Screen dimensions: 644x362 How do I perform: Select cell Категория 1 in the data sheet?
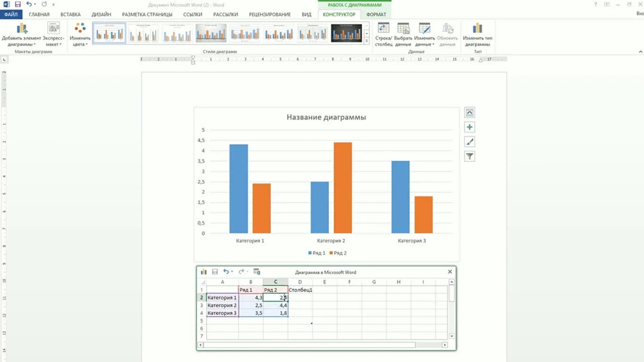pos(223,298)
